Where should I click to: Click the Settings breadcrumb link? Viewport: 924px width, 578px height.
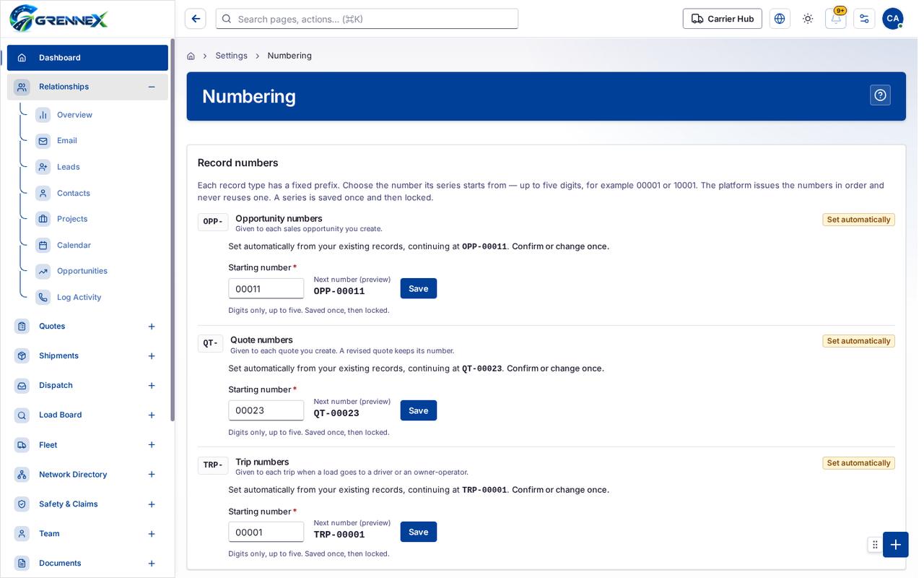[x=231, y=56]
